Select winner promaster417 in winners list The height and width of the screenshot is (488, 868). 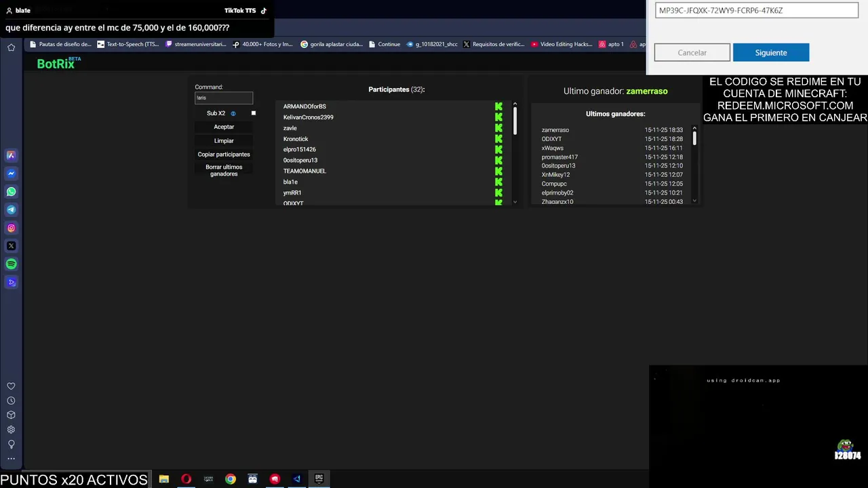[559, 157]
